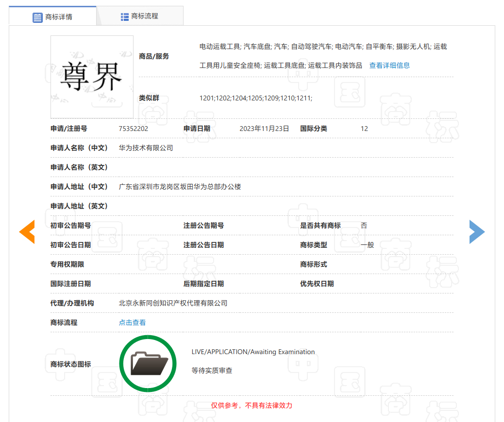Open the 查看详细信息 link
Image resolution: width=504 pixels, height=422 pixels.
point(389,65)
